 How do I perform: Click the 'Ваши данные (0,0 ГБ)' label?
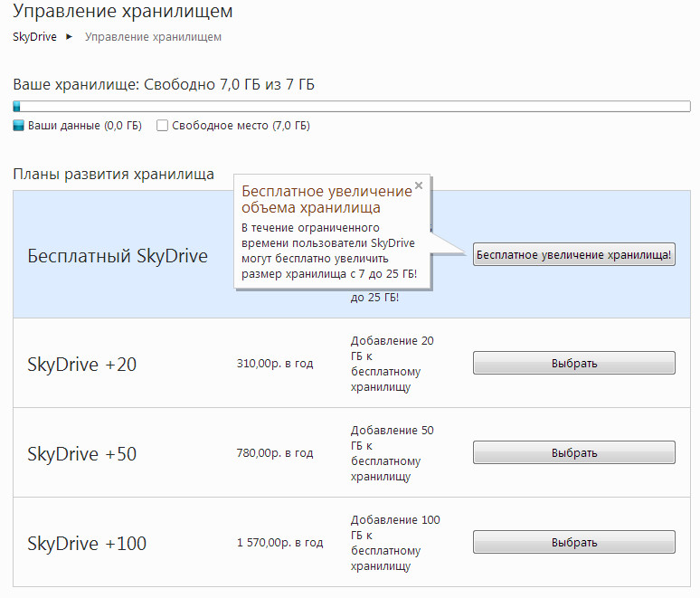85,126
